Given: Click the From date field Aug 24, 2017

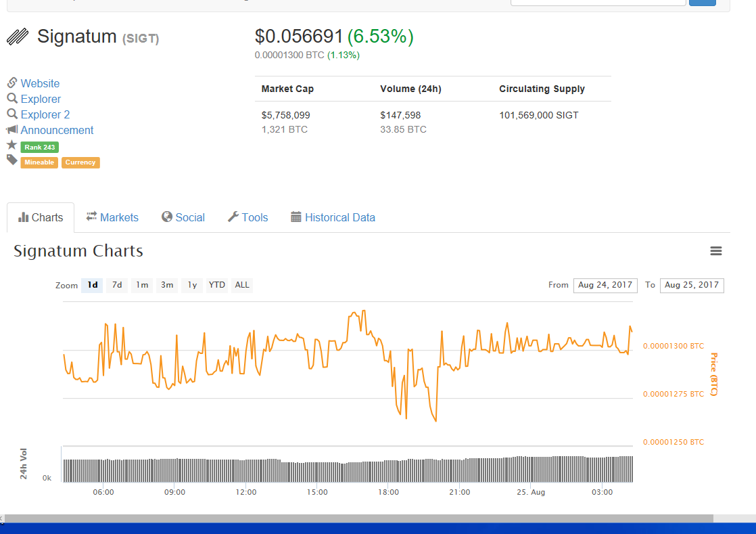Looking at the screenshot, I should (605, 285).
